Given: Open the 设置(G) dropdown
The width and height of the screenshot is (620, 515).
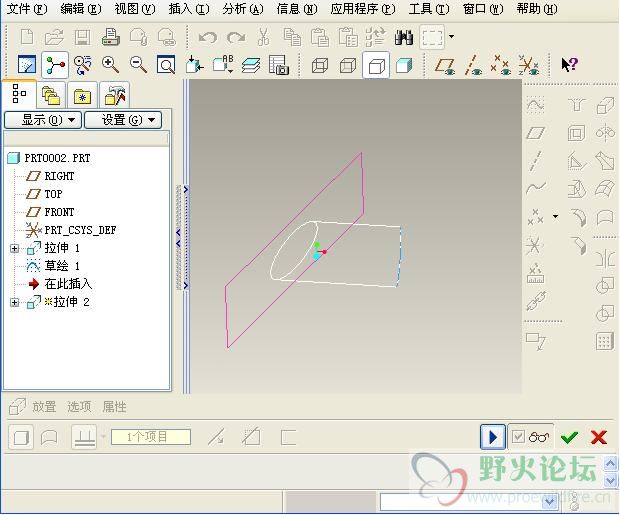Looking at the screenshot, I should [x=123, y=120].
